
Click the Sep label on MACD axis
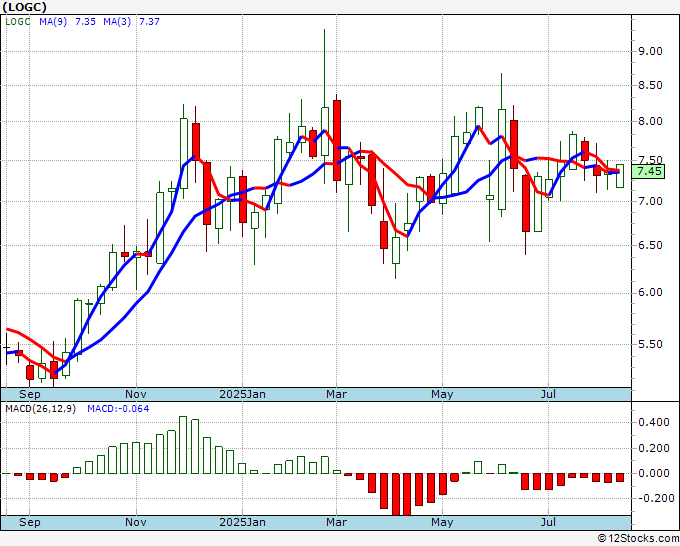tap(29, 522)
